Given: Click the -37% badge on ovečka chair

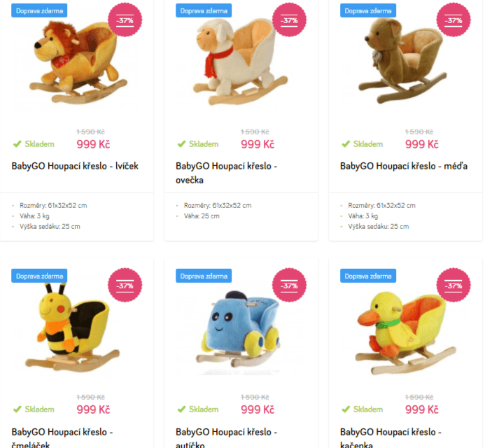Looking at the screenshot, I should (x=289, y=20).
